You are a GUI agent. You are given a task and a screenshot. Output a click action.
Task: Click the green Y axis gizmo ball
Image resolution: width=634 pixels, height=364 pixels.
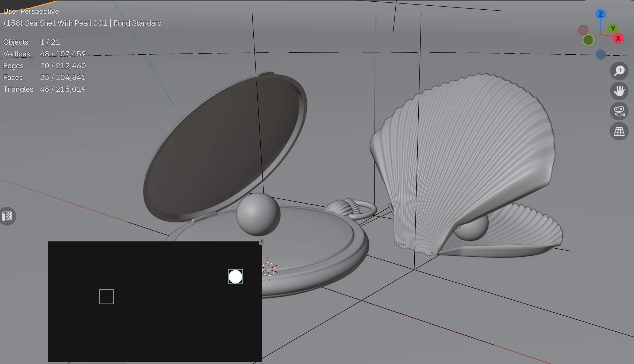(x=613, y=28)
